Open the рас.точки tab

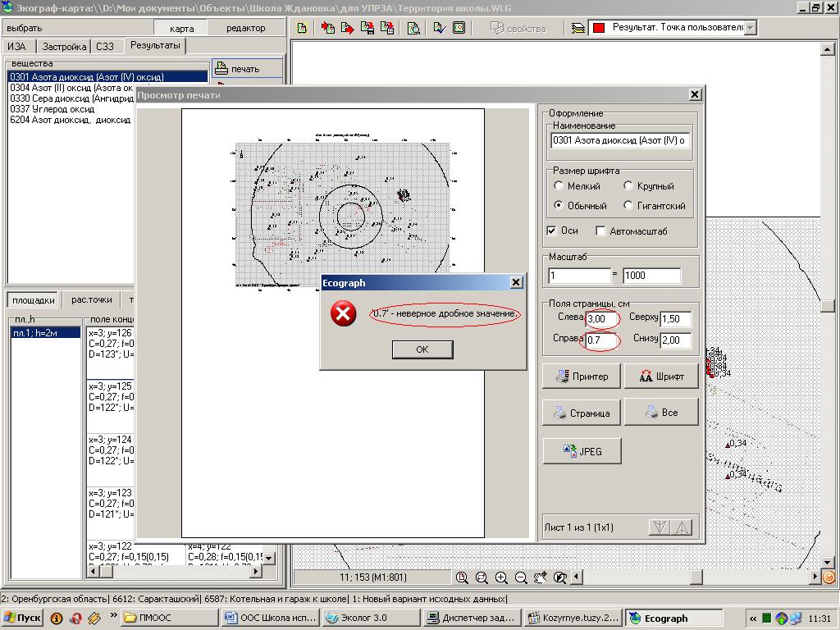coord(91,300)
